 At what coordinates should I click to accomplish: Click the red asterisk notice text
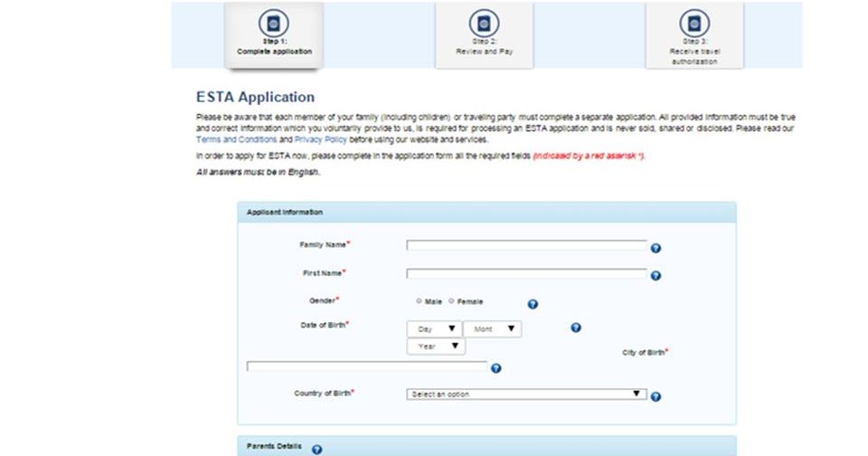pyautogui.click(x=589, y=156)
